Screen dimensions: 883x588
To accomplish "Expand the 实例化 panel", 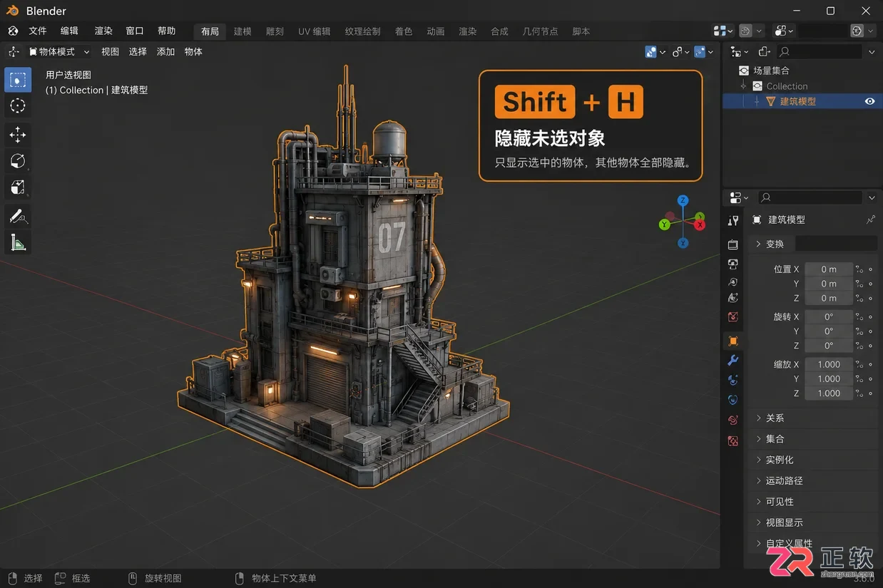I will [x=815, y=460].
